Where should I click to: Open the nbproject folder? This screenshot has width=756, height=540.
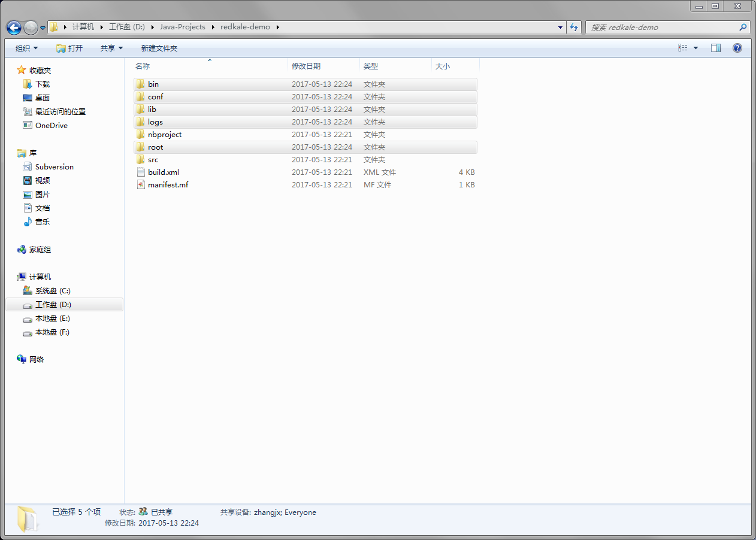[x=164, y=135]
